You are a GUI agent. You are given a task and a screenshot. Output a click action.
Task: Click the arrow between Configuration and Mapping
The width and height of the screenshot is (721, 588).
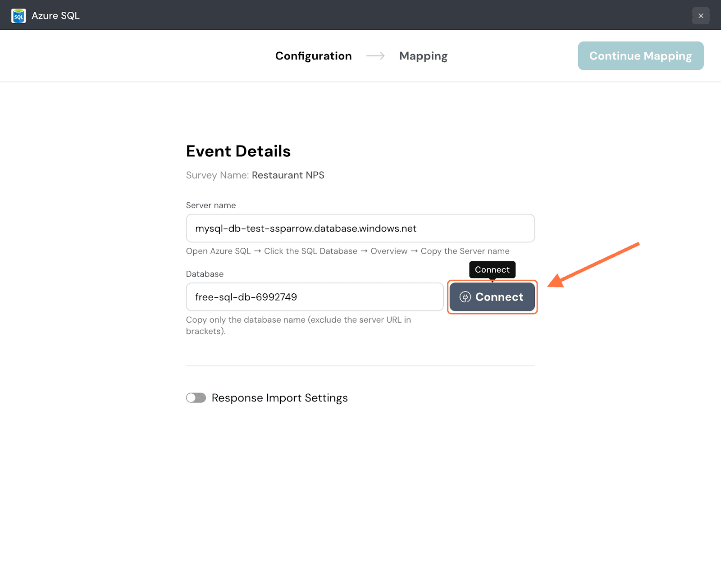pyautogui.click(x=375, y=56)
